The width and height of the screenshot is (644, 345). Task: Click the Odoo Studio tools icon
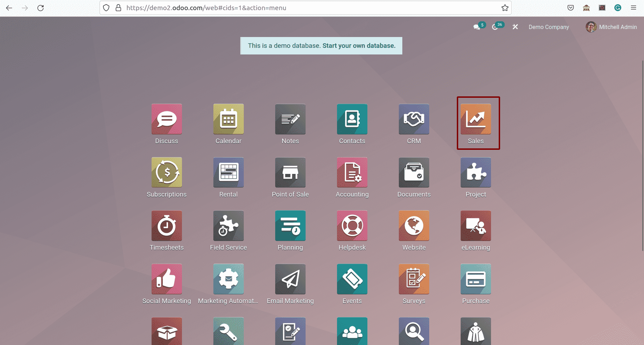[x=515, y=27]
